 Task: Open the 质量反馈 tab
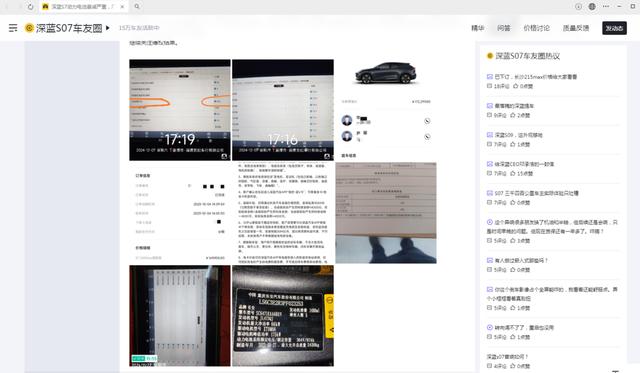coord(576,28)
